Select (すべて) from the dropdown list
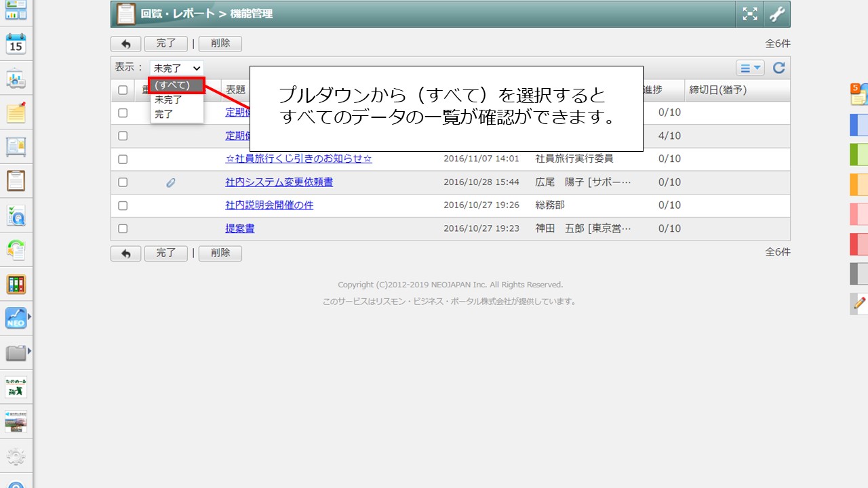Screen dimensions: 868x488 click(x=176, y=85)
